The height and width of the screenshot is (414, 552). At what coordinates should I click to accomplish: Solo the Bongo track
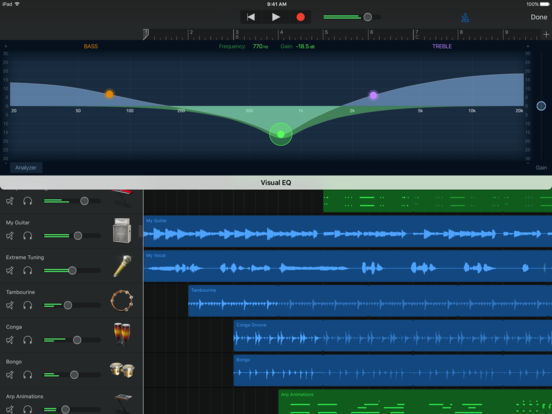pos(27,375)
